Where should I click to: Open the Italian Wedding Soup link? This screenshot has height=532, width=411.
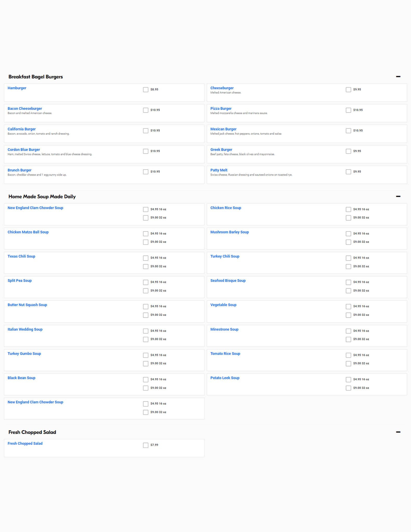tap(25, 329)
